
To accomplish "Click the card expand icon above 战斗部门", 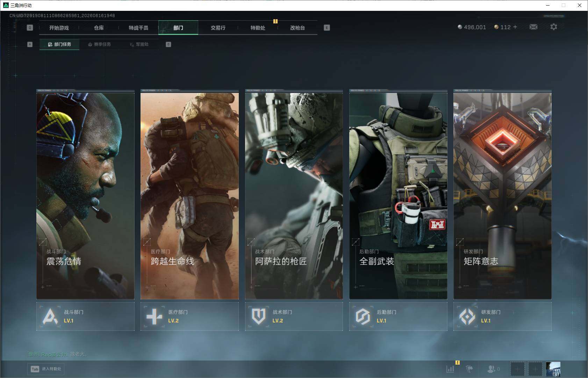I will [x=43, y=242].
